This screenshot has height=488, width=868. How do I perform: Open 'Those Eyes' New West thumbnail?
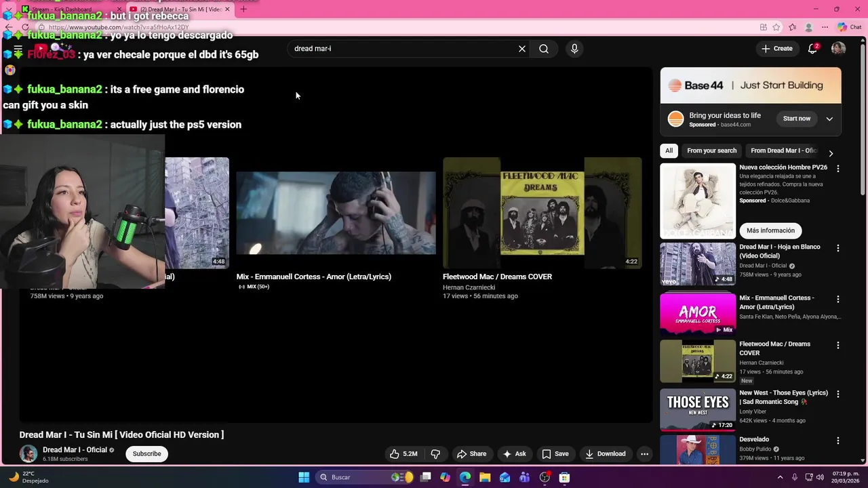(698, 410)
